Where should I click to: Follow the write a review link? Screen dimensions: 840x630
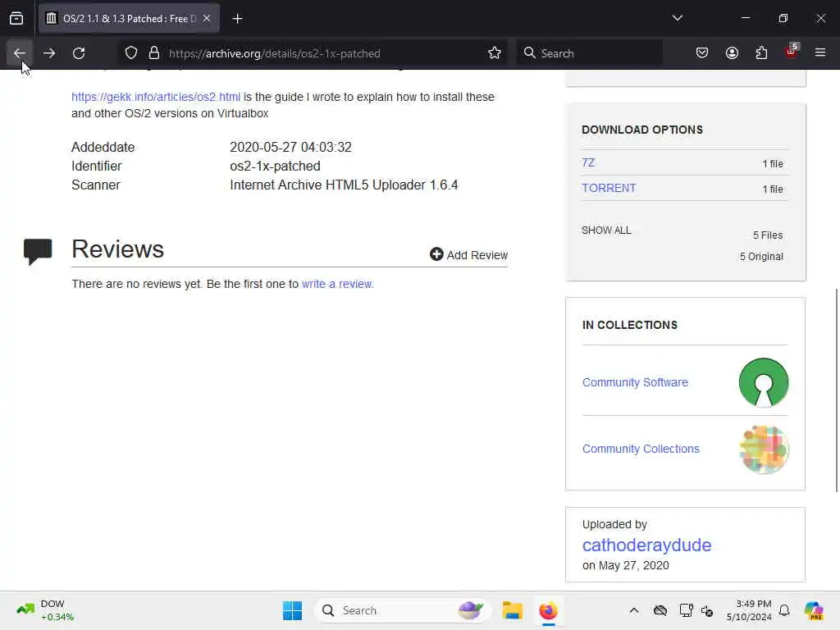pos(337,284)
